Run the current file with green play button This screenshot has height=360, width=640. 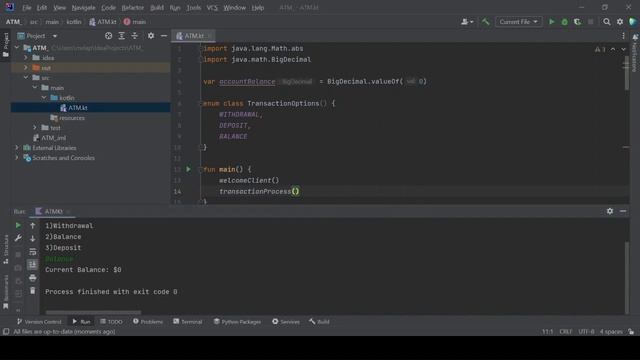click(551, 22)
